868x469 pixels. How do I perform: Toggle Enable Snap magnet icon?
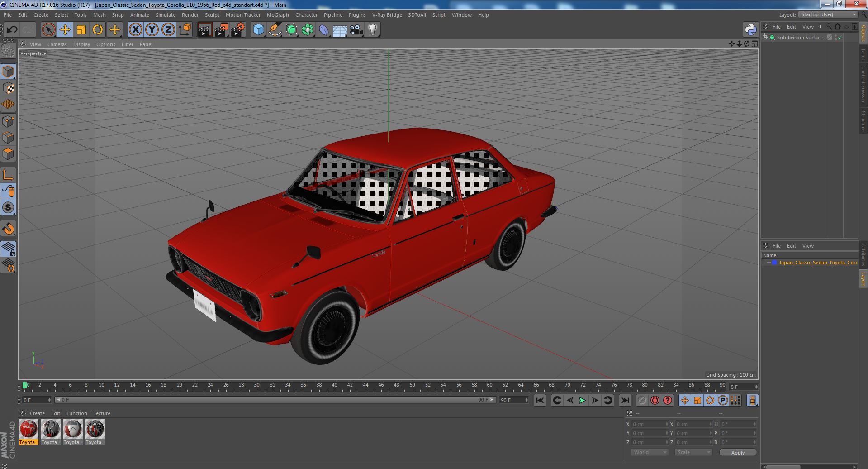point(8,229)
